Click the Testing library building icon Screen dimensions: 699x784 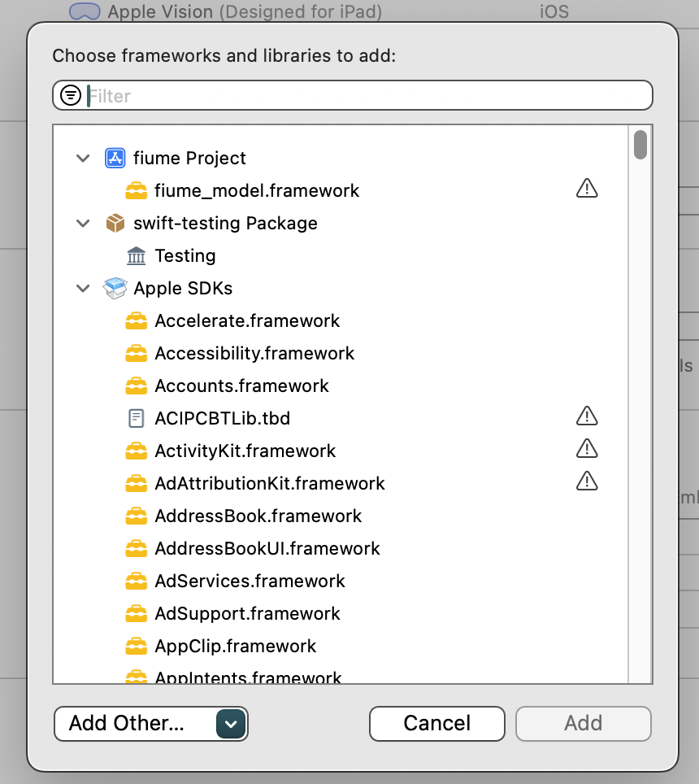click(137, 255)
